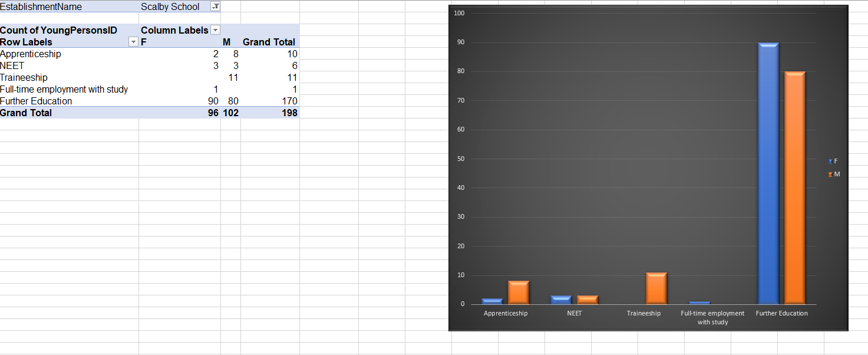Image resolution: width=868 pixels, height=355 pixels.
Task: Select the Scalby School filter value cell
Action: point(180,6)
